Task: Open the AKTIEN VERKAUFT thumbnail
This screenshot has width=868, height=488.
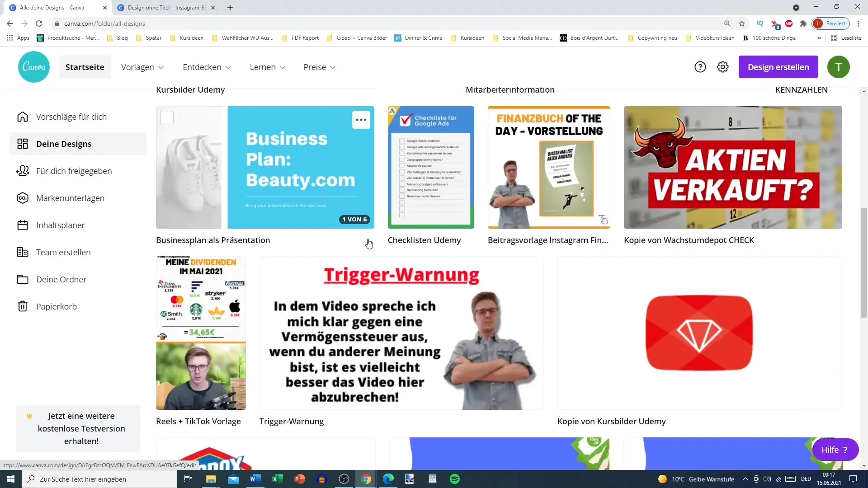Action: coord(733,167)
